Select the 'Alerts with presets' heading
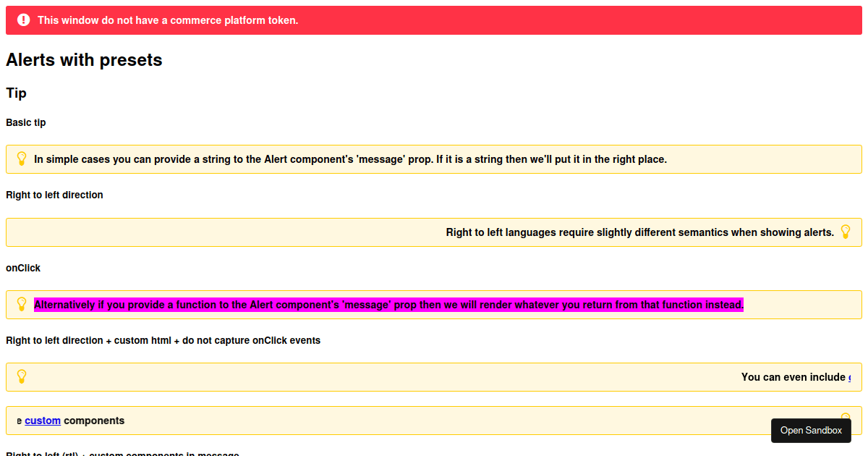This screenshot has height=456, width=868. (84, 60)
